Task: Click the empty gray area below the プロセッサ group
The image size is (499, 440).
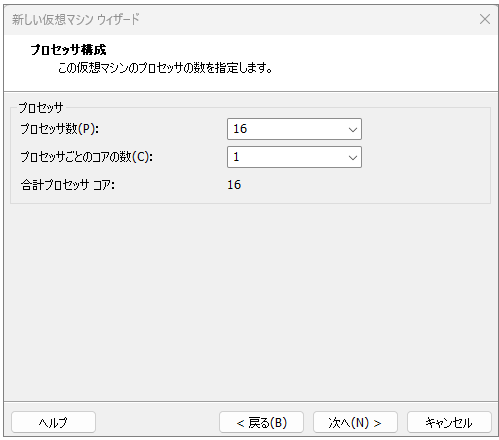Action: (250, 300)
